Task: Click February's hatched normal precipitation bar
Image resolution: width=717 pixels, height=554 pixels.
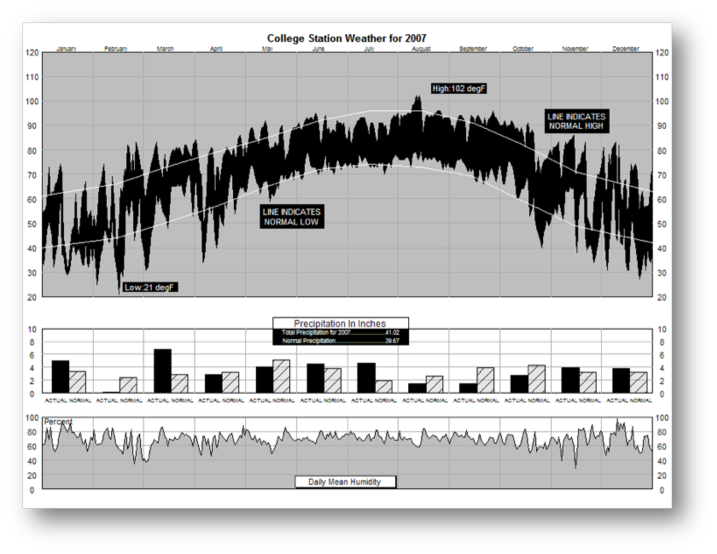Action: point(128,385)
